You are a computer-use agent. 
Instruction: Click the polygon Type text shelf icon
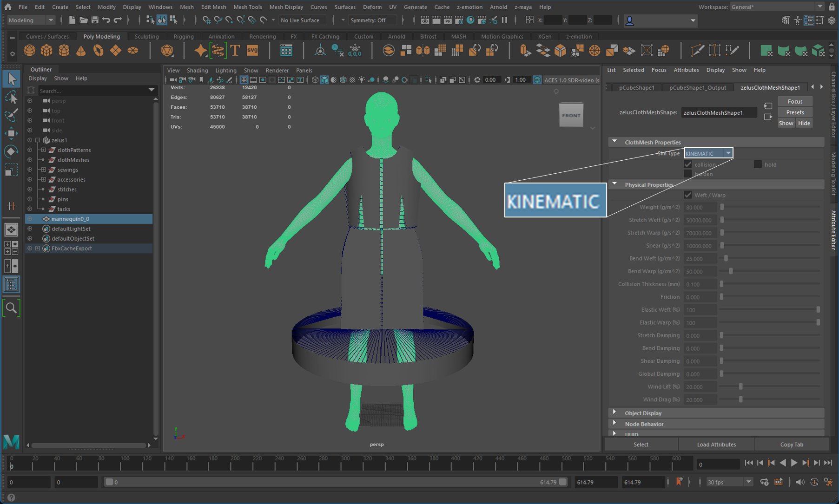[235, 50]
